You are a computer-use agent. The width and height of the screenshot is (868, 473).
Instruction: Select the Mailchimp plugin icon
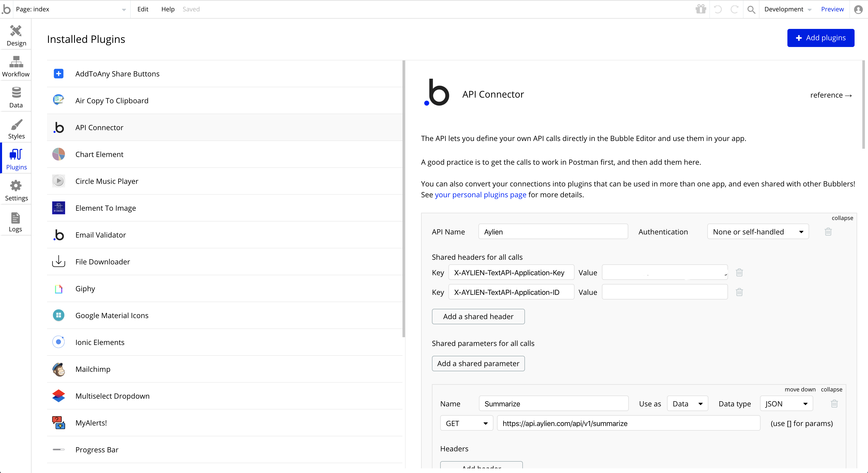pos(59,369)
